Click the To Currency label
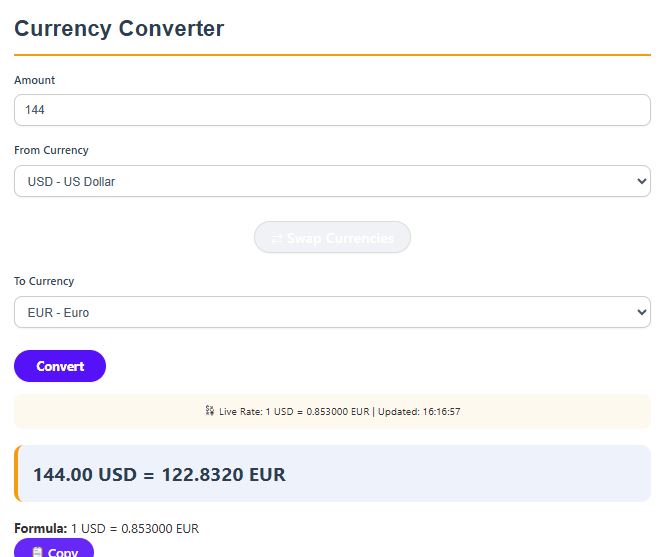This screenshot has width=671, height=557. point(44,281)
